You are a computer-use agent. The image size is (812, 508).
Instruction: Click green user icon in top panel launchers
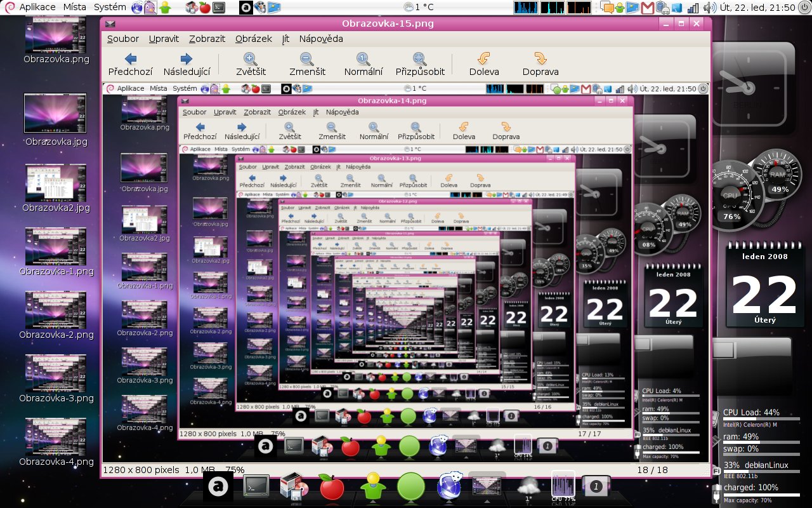[x=165, y=8]
